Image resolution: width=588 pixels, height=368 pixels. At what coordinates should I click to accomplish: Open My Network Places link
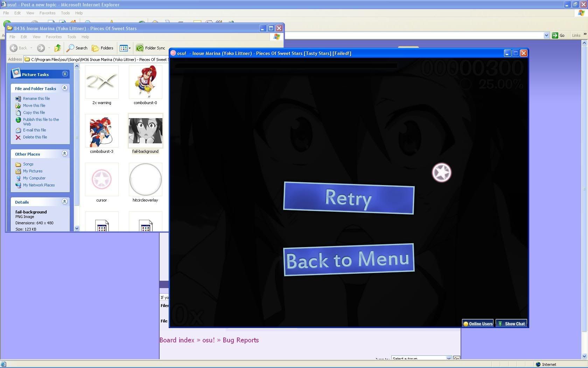tap(39, 185)
